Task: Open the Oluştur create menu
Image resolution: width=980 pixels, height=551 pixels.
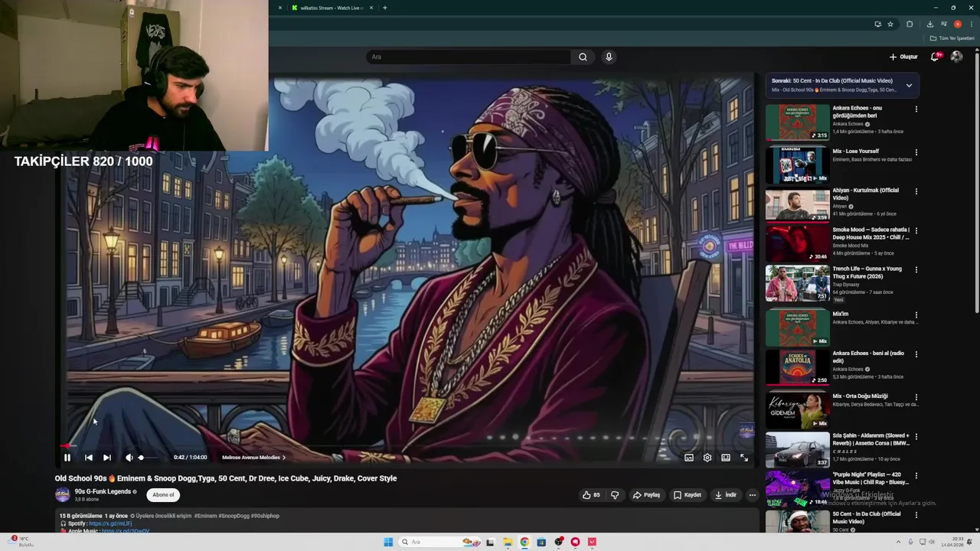Action: [x=903, y=57]
